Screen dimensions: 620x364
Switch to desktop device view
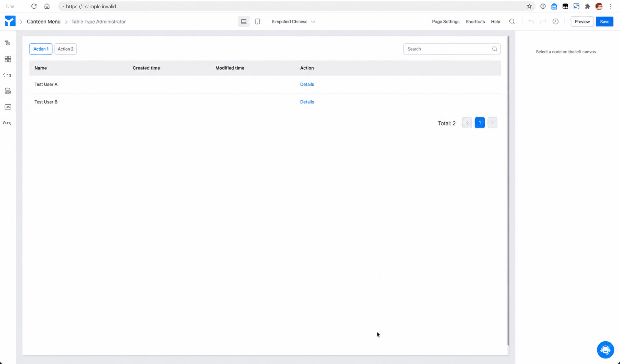pos(244,22)
